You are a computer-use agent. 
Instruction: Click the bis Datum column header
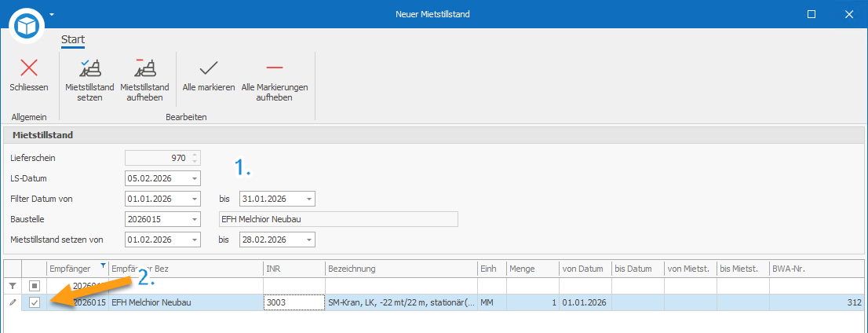(x=638, y=269)
